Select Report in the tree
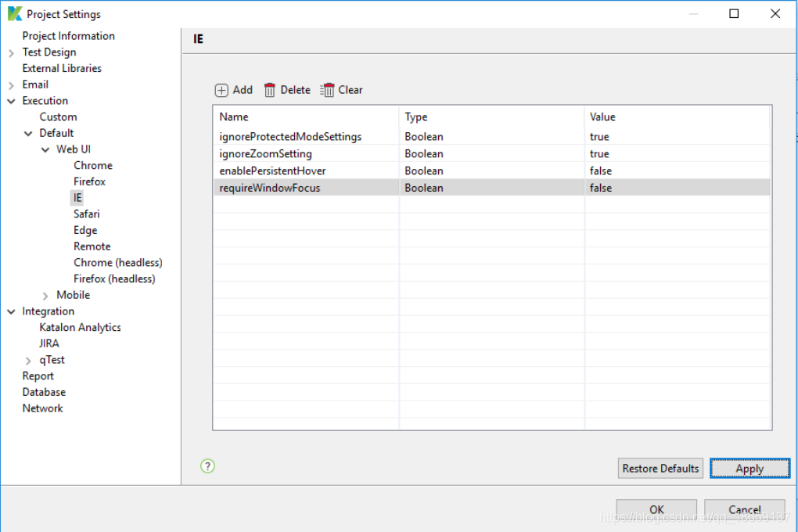 (38, 376)
